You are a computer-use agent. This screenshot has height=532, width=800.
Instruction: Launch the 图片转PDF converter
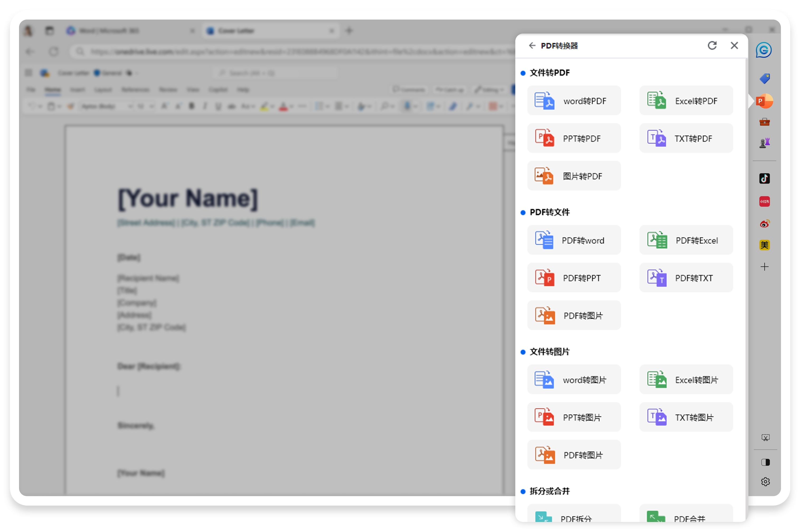pos(574,176)
